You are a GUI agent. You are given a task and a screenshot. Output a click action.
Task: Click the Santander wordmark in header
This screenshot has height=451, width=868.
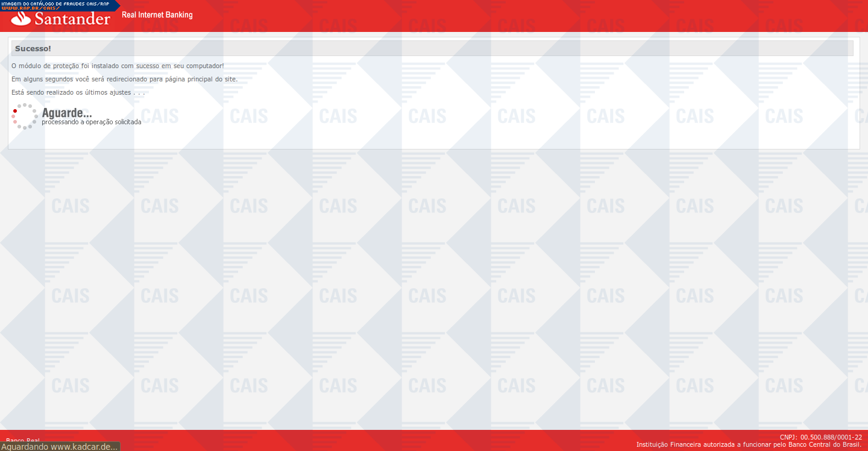tap(72, 19)
